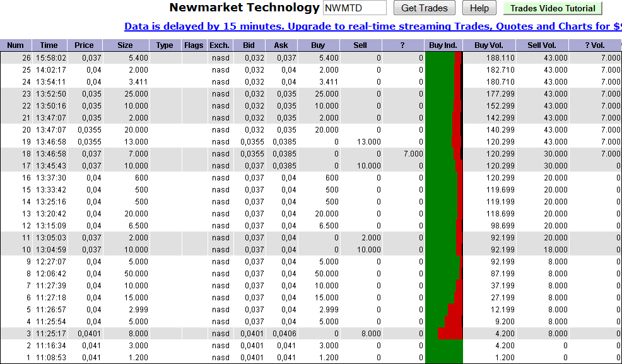This screenshot has height=364, width=622.
Task: Select trade time 13:25:16
Action: (x=50, y=202)
